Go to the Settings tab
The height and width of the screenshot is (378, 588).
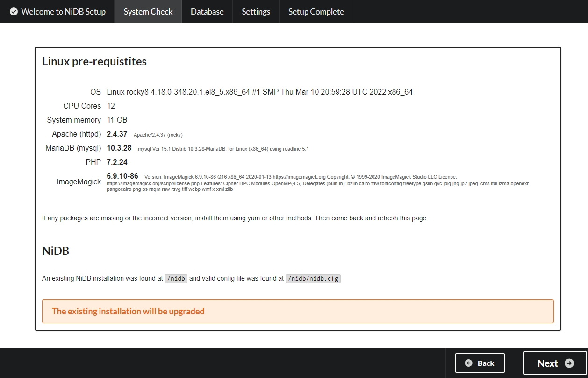point(256,12)
